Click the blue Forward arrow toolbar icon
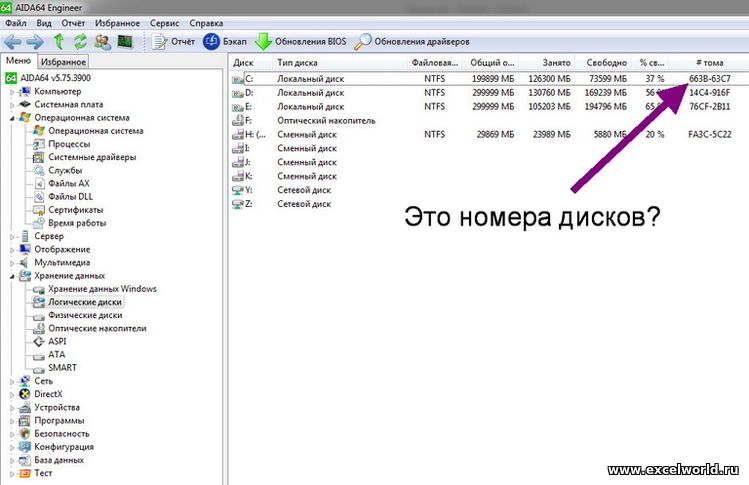The height and width of the screenshot is (485, 749). tap(35, 42)
